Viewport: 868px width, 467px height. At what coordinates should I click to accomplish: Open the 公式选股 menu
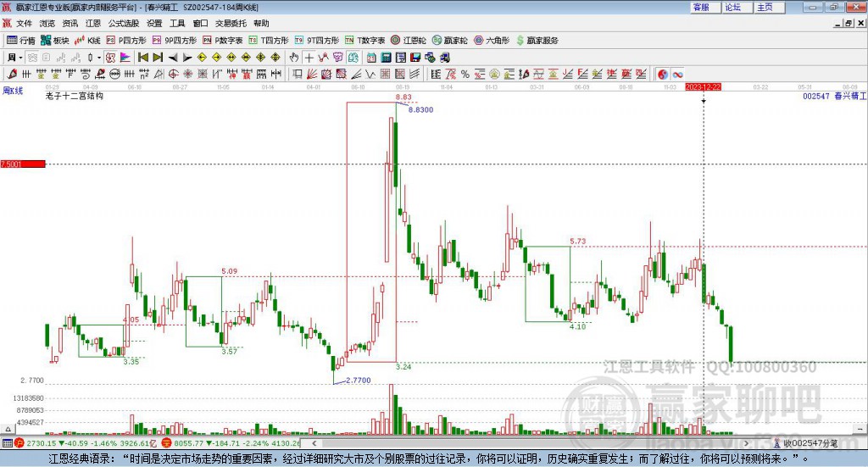pos(124,23)
